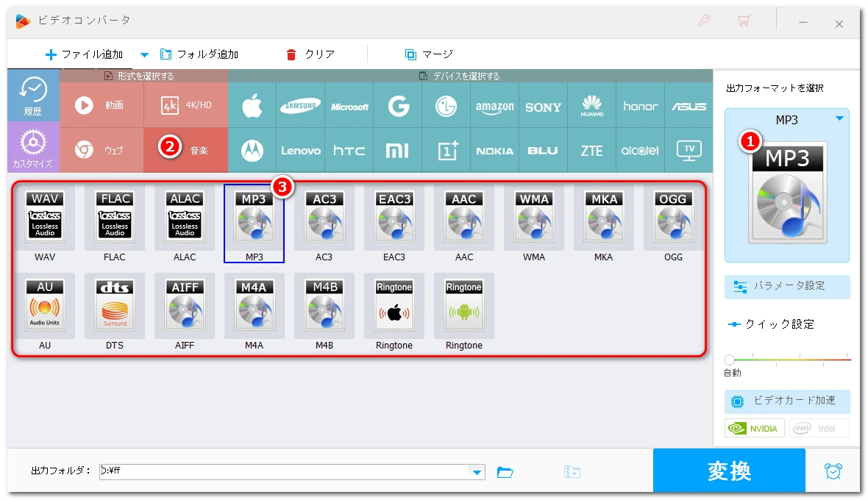
Task: Open パラメータ設定 settings
Action: pos(787,286)
